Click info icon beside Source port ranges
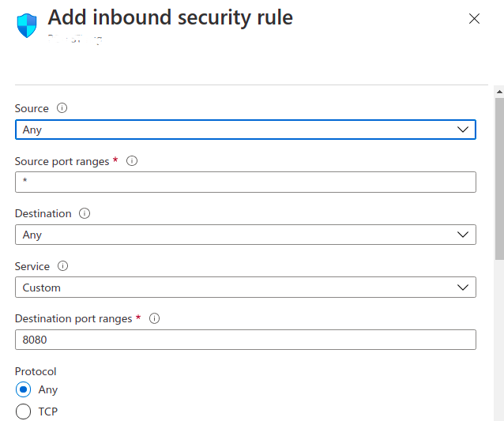Image resolution: width=504 pixels, height=421 pixels. [132, 161]
